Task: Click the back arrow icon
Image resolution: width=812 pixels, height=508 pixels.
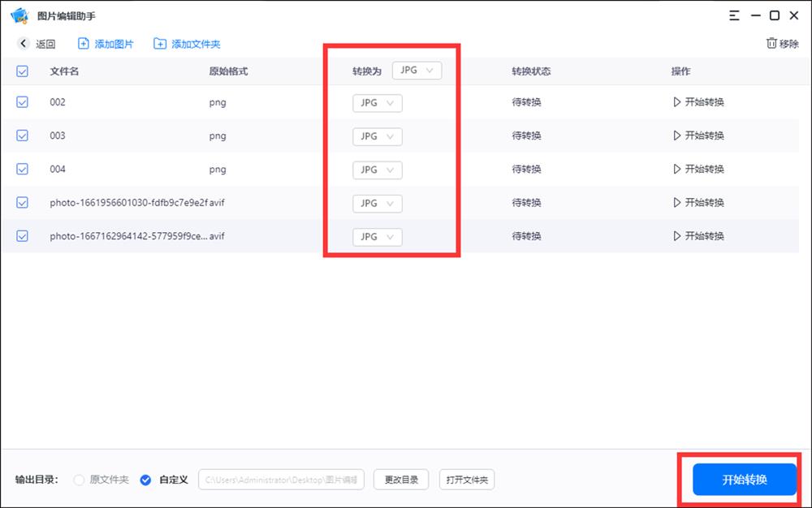Action: [x=23, y=44]
